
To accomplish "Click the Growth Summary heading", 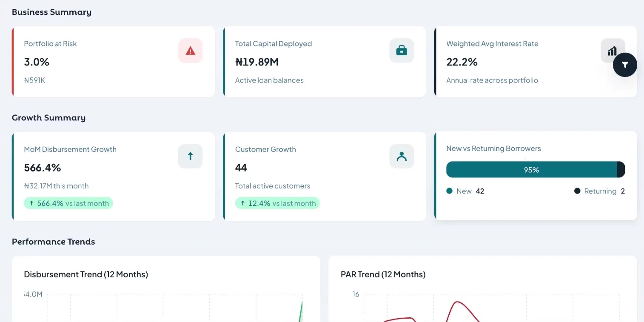I will (48, 118).
